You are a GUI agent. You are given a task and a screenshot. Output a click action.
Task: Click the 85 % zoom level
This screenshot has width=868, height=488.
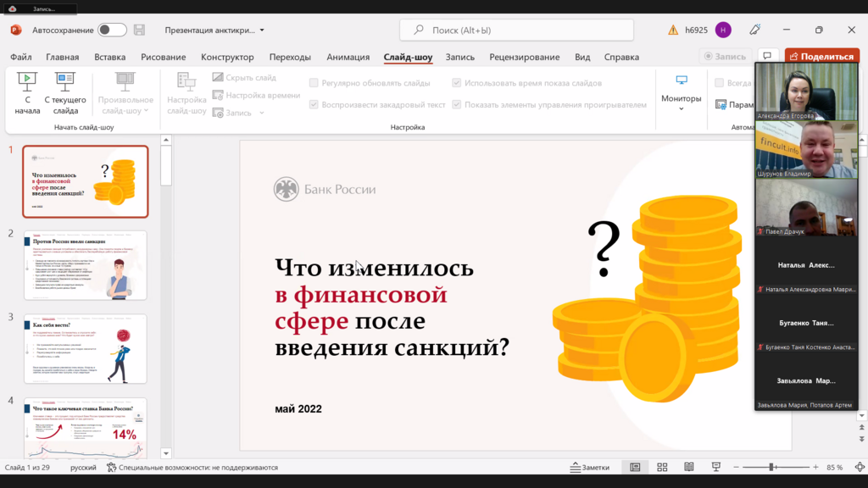(835, 468)
